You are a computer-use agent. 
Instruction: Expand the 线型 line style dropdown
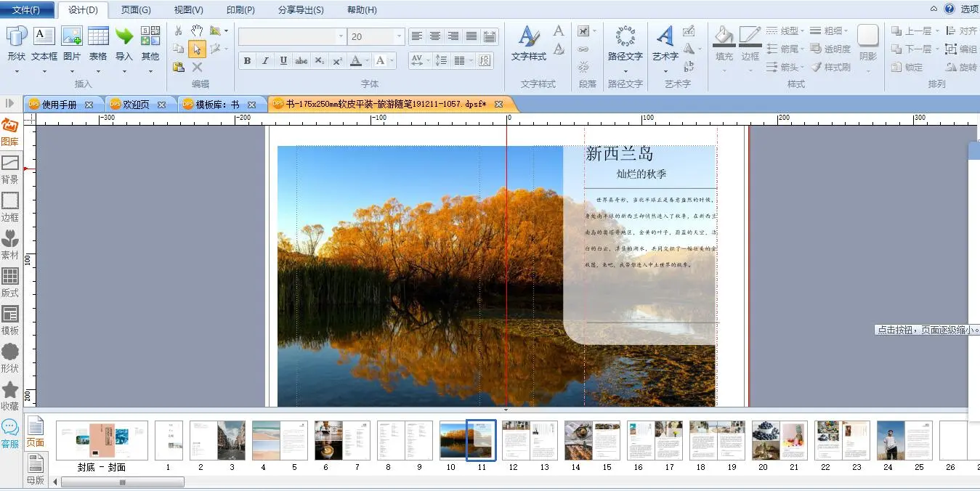802,31
